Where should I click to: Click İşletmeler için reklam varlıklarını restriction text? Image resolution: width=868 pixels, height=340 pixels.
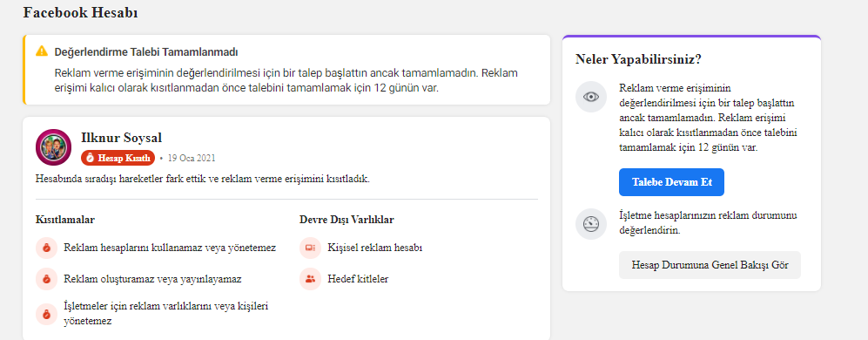[x=166, y=313]
